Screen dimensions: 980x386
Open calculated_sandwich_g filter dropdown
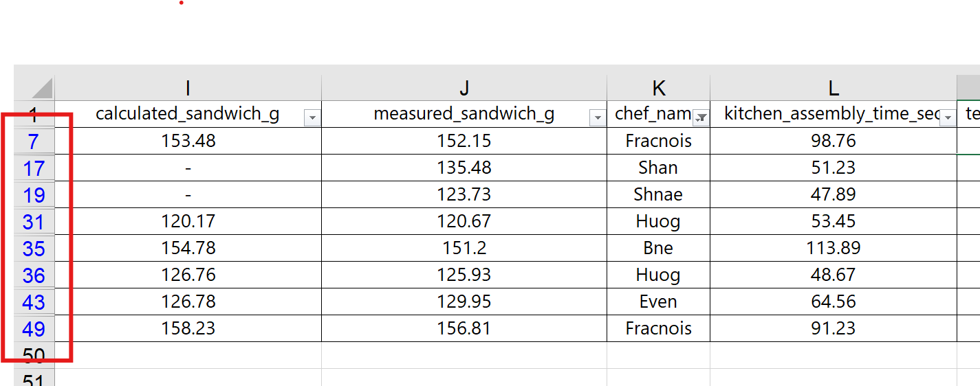(312, 118)
